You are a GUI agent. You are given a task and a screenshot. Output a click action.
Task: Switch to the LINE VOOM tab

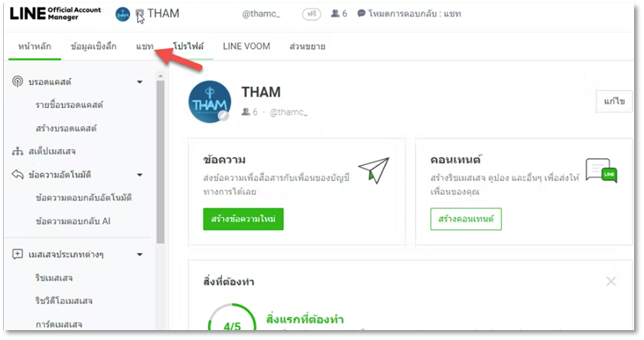246,47
